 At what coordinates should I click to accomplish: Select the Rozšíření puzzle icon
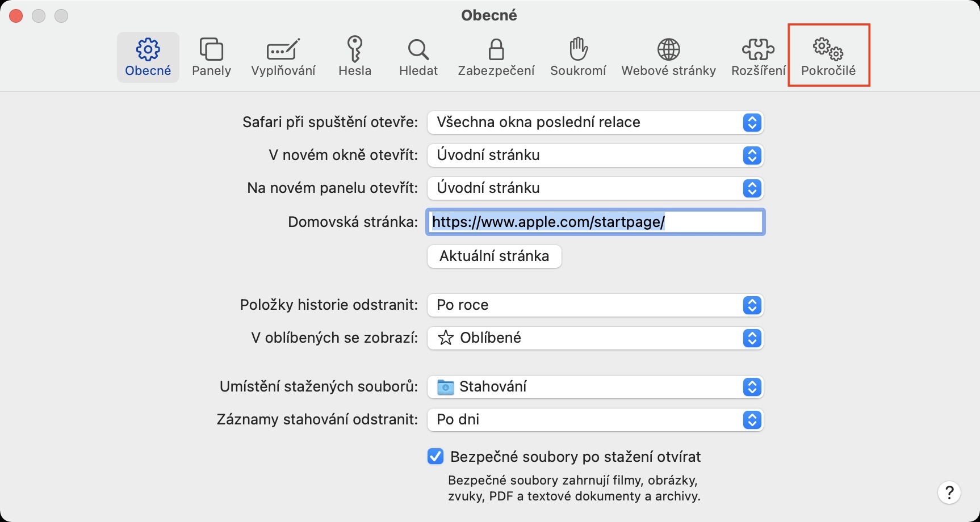pos(758,50)
